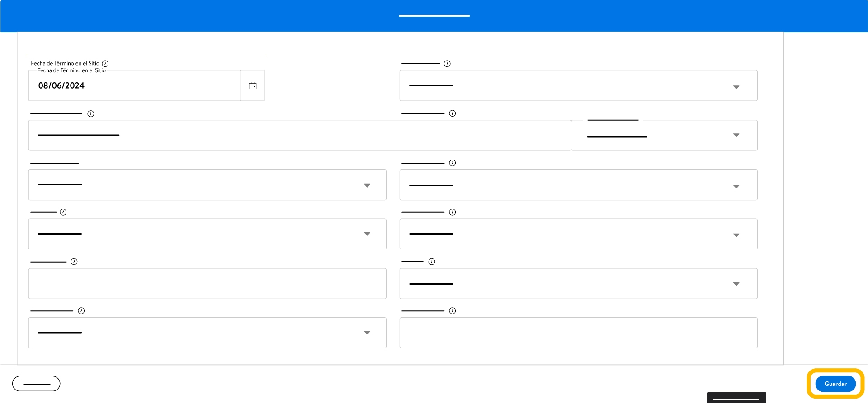This screenshot has height=404, width=868.
Task: Click the Guardar button
Action: coord(835,384)
